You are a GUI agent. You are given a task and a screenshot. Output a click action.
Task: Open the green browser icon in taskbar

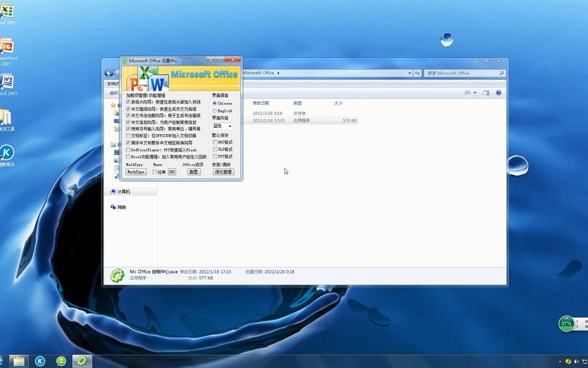[x=61, y=361]
